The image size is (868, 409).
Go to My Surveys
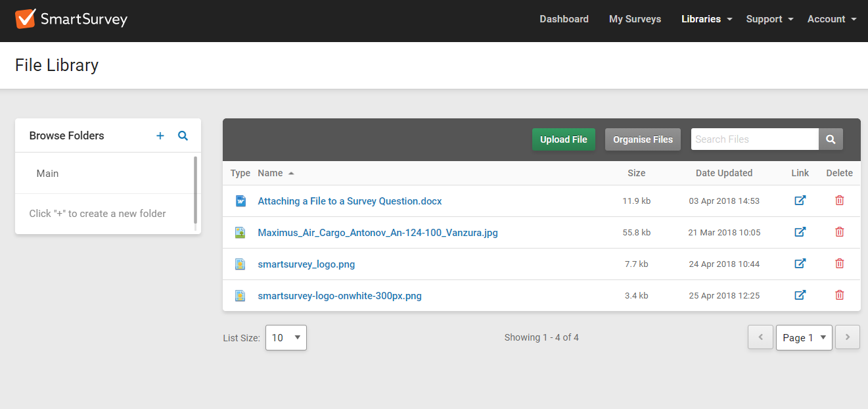[635, 19]
